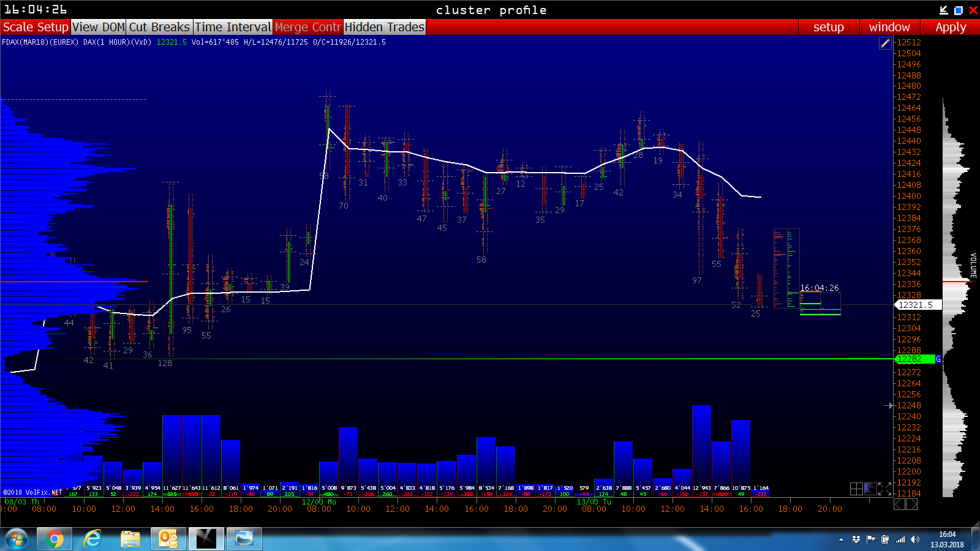Image resolution: width=980 pixels, height=551 pixels.
Task: Launch Internet Explorer from the taskbar
Action: pyautogui.click(x=92, y=539)
